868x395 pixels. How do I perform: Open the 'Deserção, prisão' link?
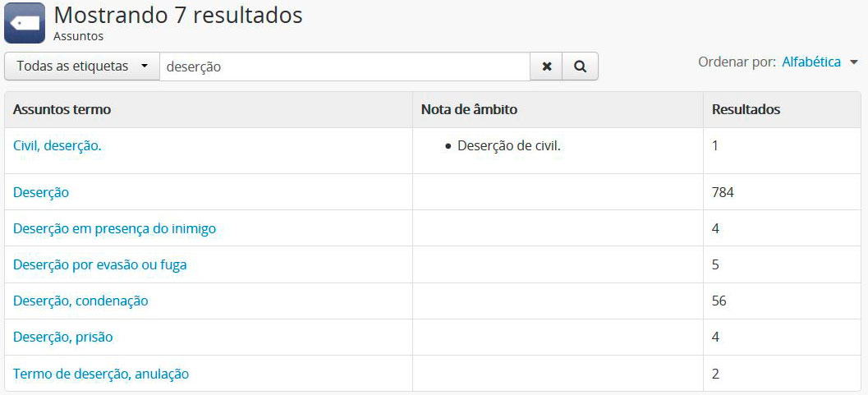coord(63,337)
